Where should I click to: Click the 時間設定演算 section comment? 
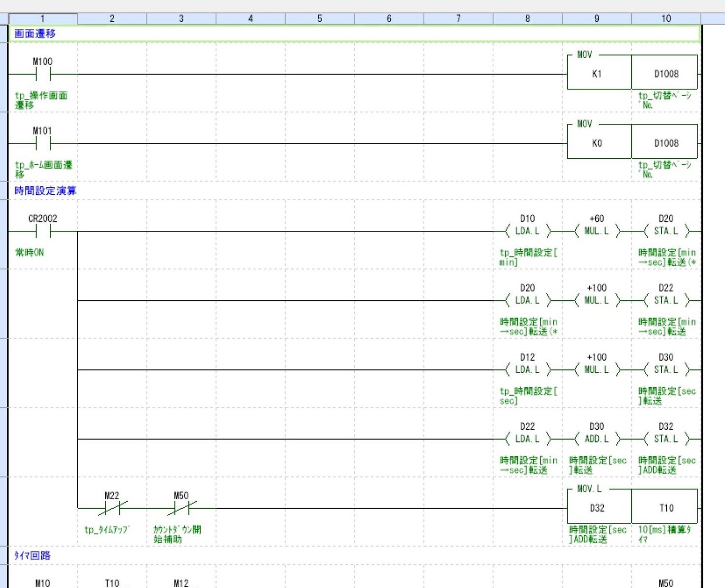(x=45, y=191)
